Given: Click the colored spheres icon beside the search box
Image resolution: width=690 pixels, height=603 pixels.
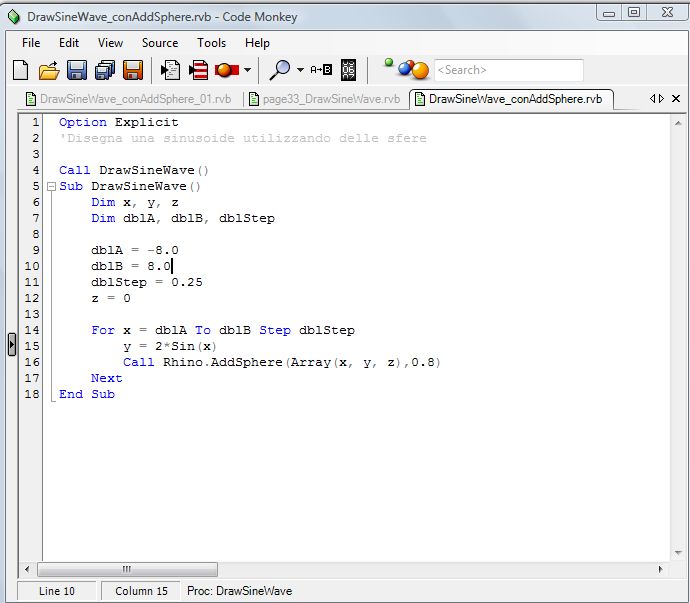Looking at the screenshot, I should 412,70.
